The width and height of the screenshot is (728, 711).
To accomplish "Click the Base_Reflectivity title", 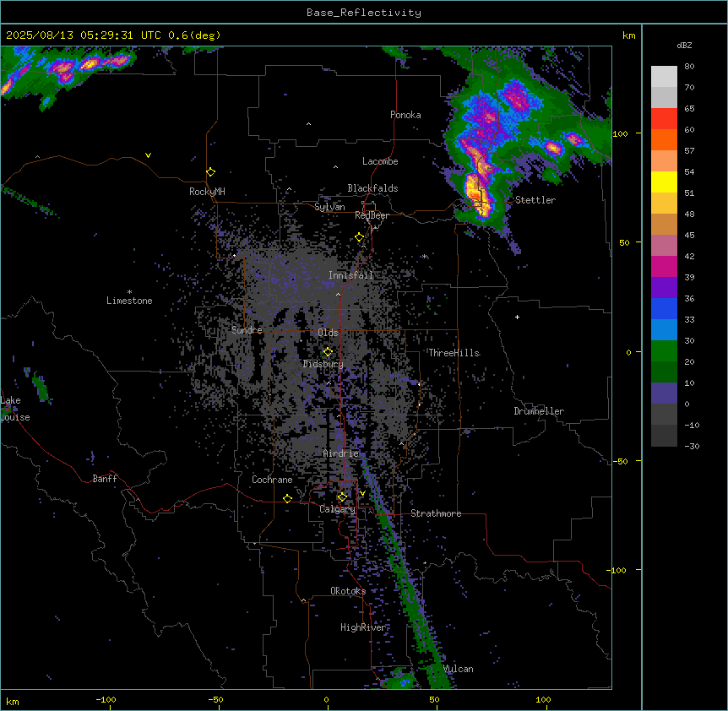I will [364, 13].
